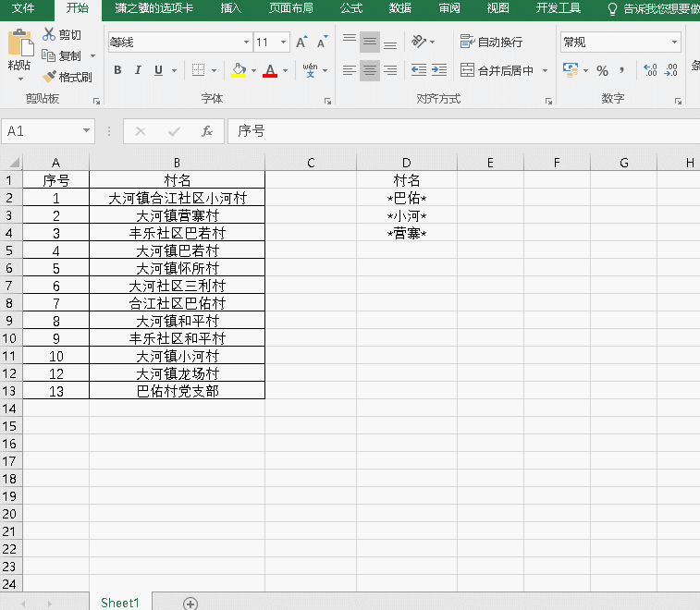The height and width of the screenshot is (610, 700).
Task: Click the decrease decimal icon
Action: click(671, 70)
